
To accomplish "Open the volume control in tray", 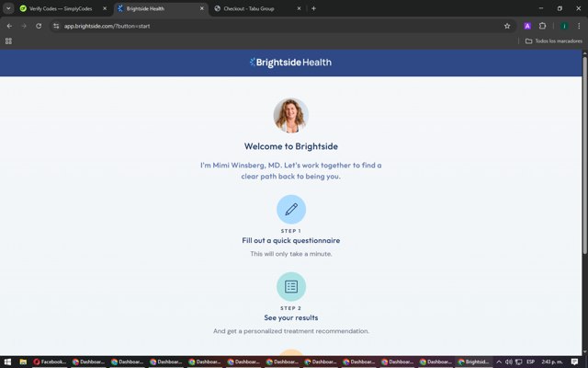I will pos(508,362).
